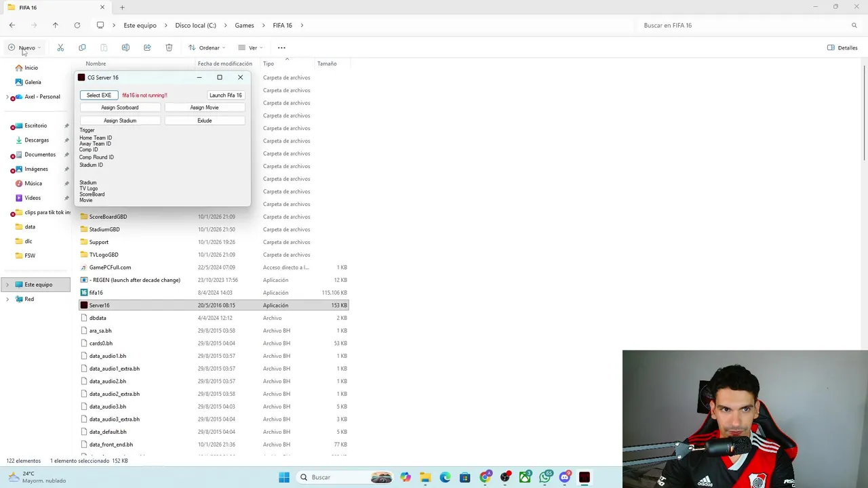Click the search magnifier icon in Explorer
The width and height of the screenshot is (868, 488).
(854, 25)
